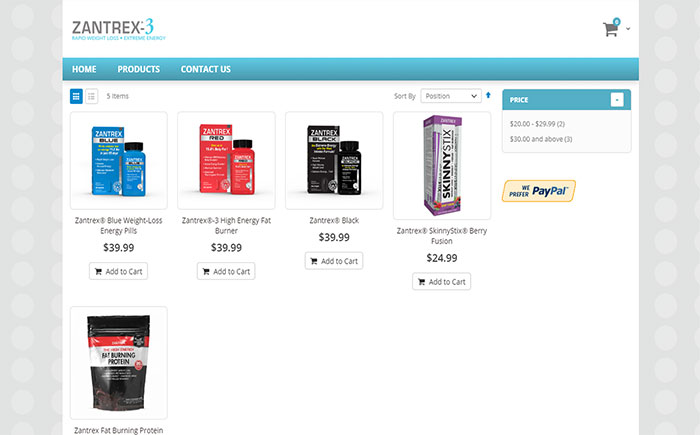Add Zantrex Black to cart
This screenshot has width=700, height=435.
[x=334, y=261]
